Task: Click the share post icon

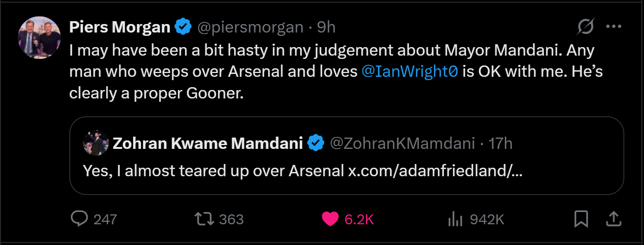Action: 612,219
